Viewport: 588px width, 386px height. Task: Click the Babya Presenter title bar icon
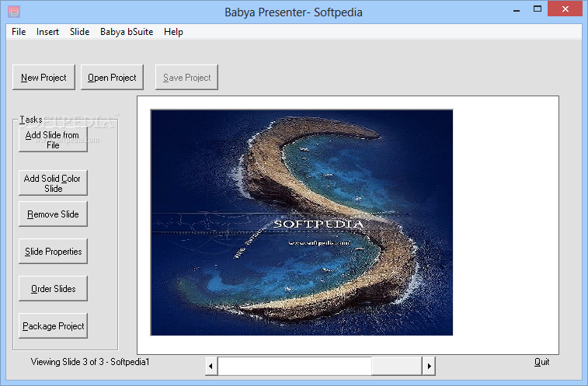coord(14,12)
